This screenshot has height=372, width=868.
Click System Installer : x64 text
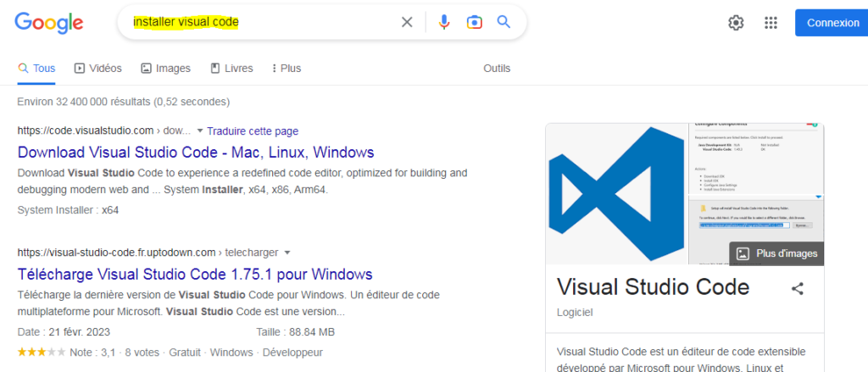68,210
